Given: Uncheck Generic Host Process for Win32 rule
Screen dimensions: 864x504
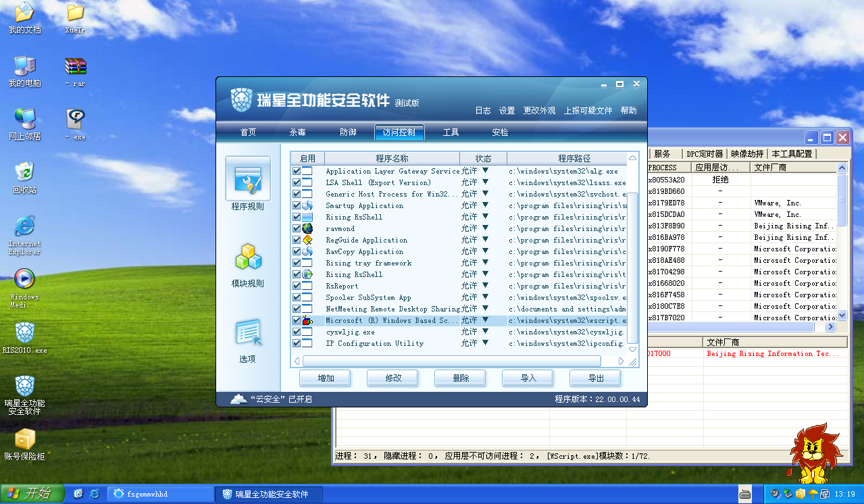Looking at the screenshot, I should click(x=297, y=194).
